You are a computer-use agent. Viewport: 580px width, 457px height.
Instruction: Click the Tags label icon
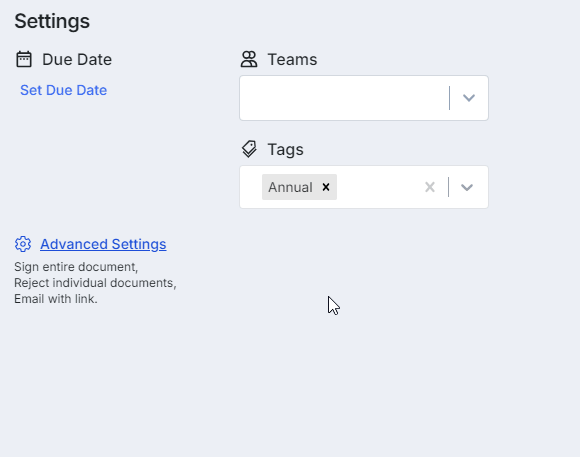coord(249,149)
